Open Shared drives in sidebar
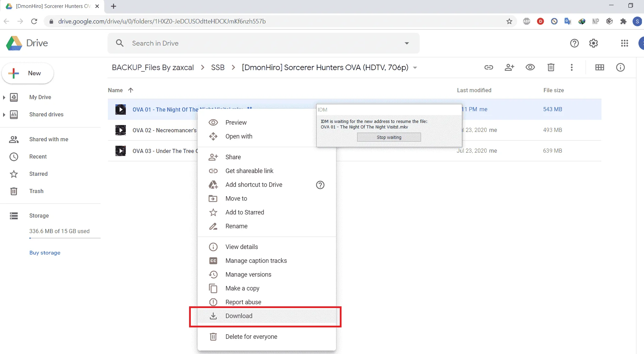Viewport: 644px width, 354px height. [46, 115]
